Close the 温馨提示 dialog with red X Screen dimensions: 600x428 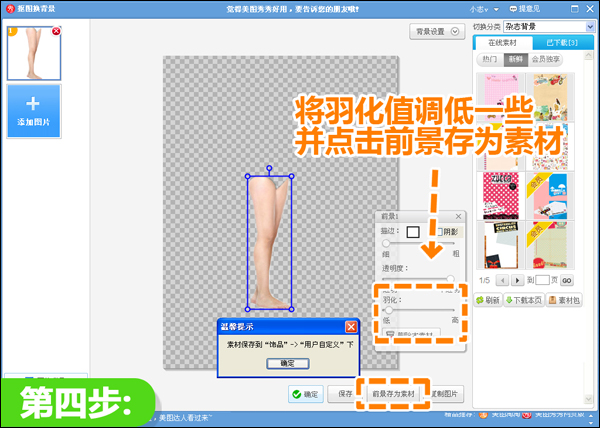[350, 327]
